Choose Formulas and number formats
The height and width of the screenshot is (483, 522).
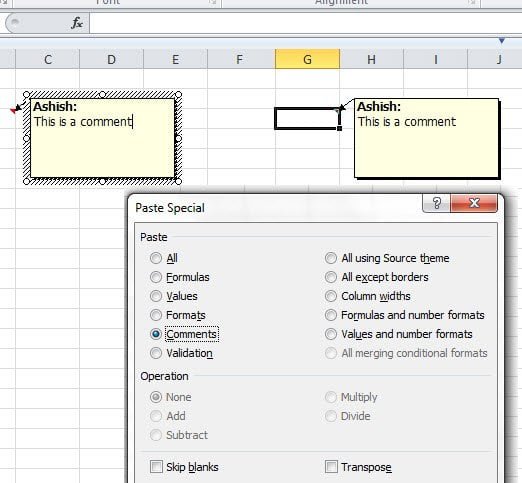405,315
